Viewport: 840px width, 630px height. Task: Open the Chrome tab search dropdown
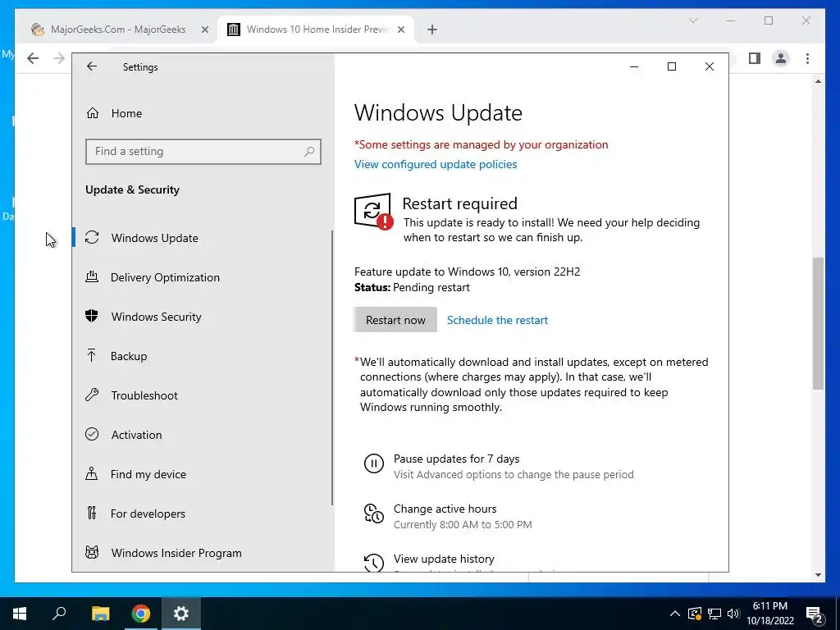tap(692, 21)
